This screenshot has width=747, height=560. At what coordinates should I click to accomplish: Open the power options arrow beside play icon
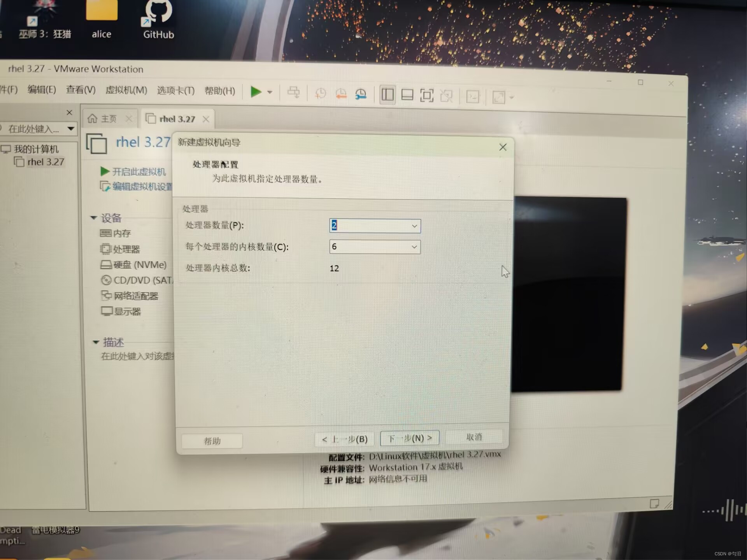pos(270,93)
